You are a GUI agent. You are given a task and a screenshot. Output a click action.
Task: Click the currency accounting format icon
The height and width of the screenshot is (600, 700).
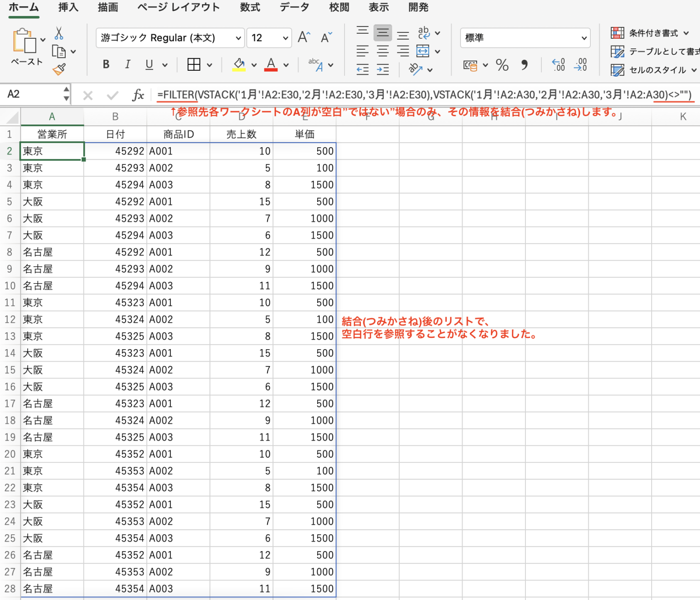point(470,66)
